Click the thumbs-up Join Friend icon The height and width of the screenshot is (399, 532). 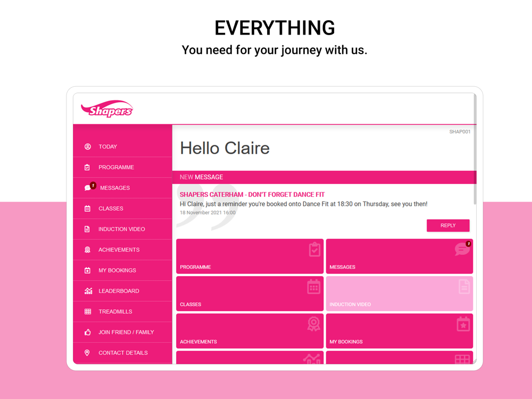coord(88,332)
